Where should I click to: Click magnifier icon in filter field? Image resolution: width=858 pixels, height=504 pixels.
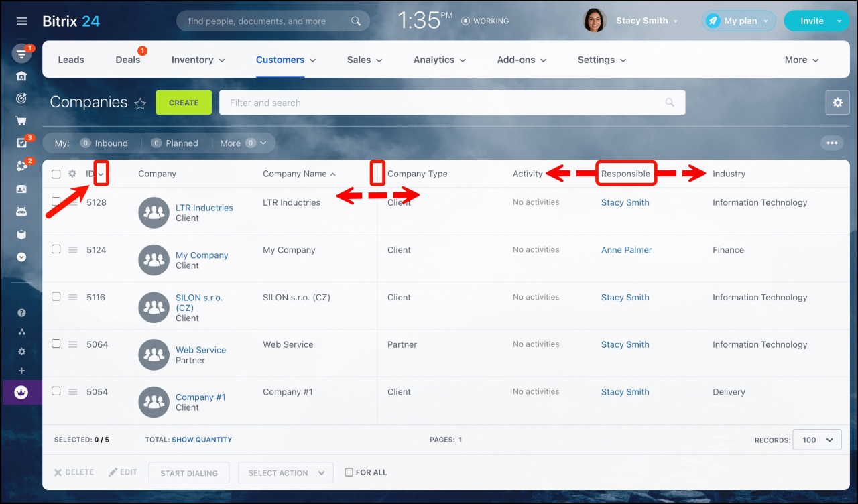tap(670, 103)
